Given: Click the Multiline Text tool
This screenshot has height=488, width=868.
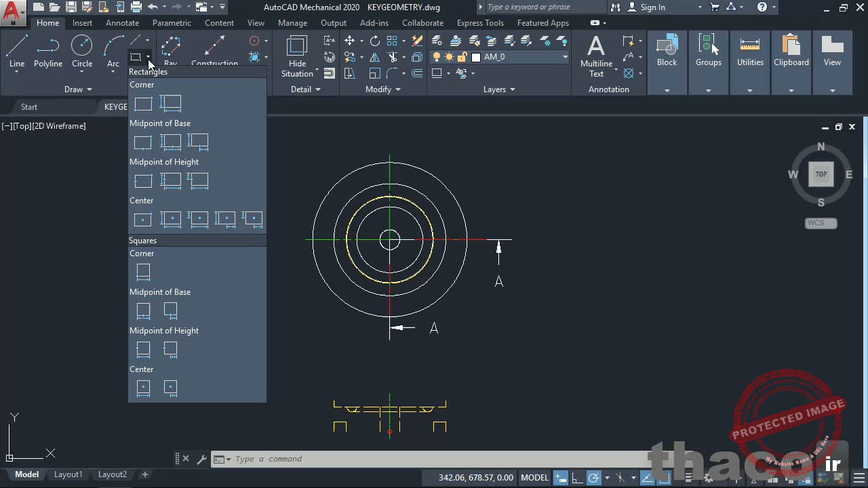Looking at the screenshot, I should click(596, 57).
